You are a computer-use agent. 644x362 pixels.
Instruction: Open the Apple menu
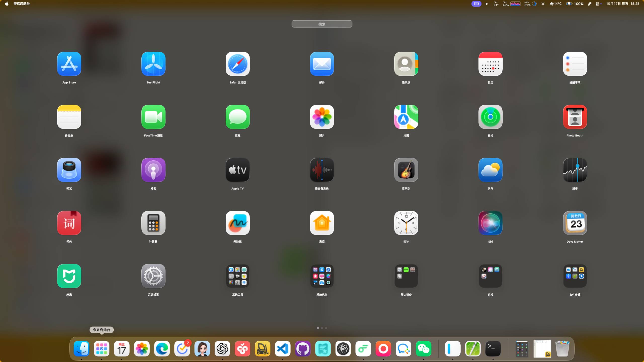7,4
